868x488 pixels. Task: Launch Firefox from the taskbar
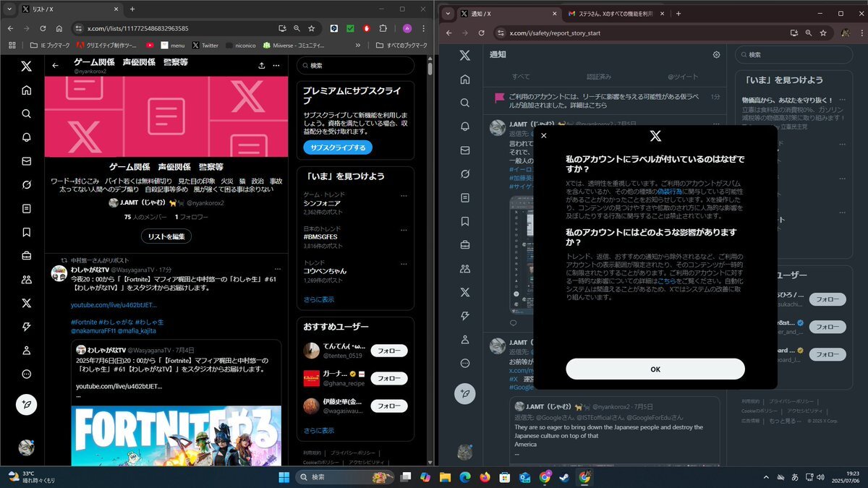point(485,477)
